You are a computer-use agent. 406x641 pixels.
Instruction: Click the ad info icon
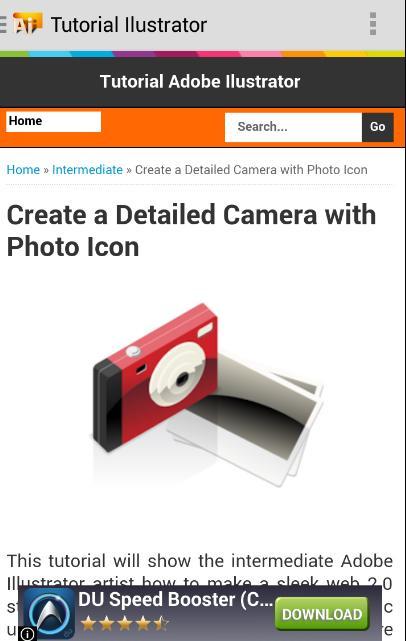(x=27, y=634)
